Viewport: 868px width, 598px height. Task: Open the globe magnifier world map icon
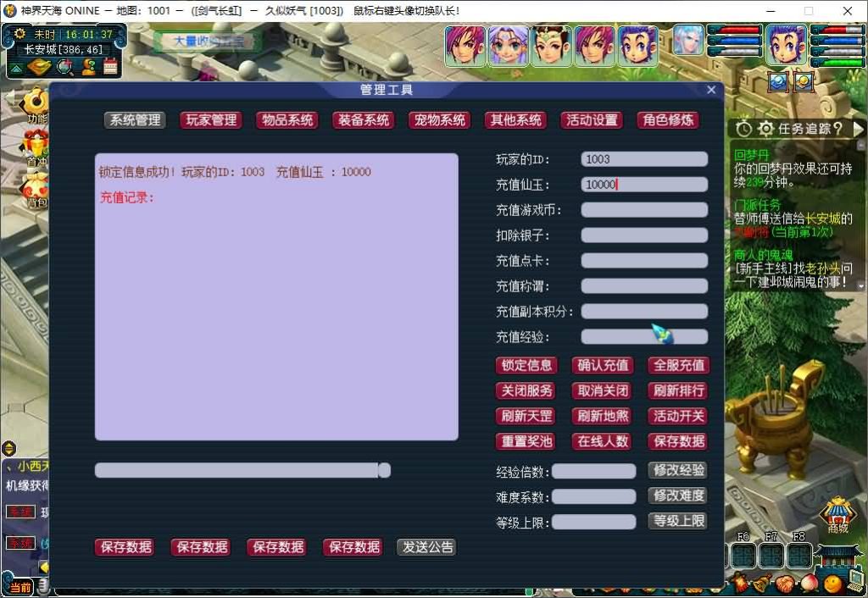64,67
